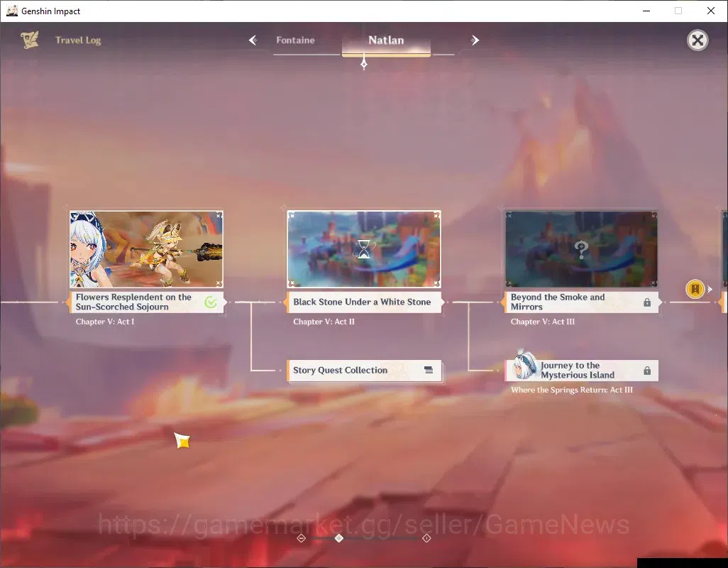Click Black Stone Under a White Stone title
The width and height of the screenshot is (728, 568).
[362, 302]
